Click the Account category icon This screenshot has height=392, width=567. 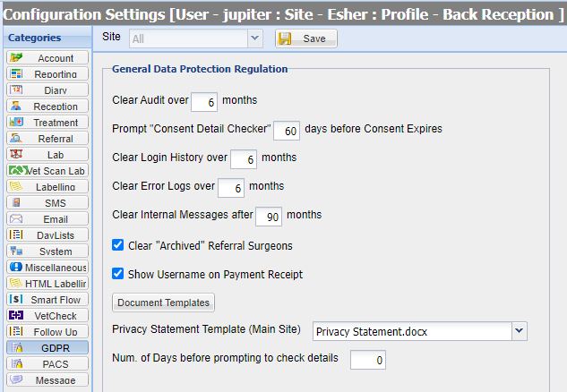click(x=15, y=58)
